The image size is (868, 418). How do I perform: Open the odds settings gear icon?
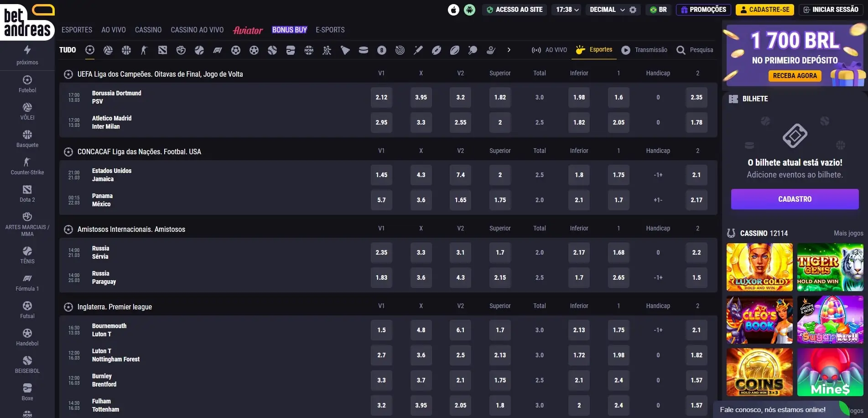(x=633, y=10)
